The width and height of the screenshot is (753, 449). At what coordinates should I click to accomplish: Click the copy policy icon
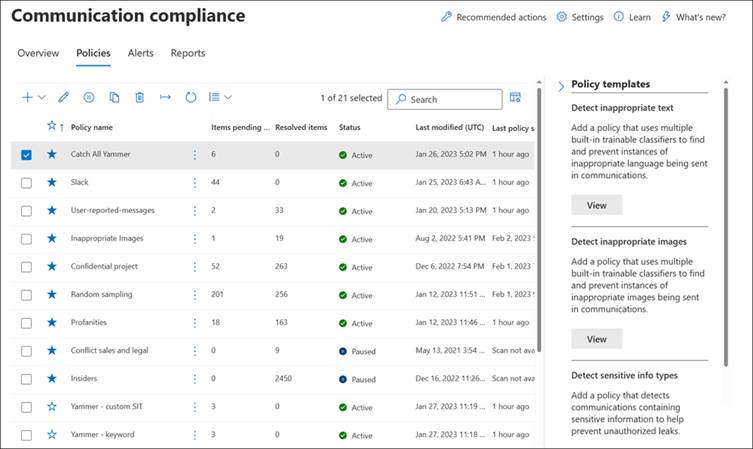(114, 97)
